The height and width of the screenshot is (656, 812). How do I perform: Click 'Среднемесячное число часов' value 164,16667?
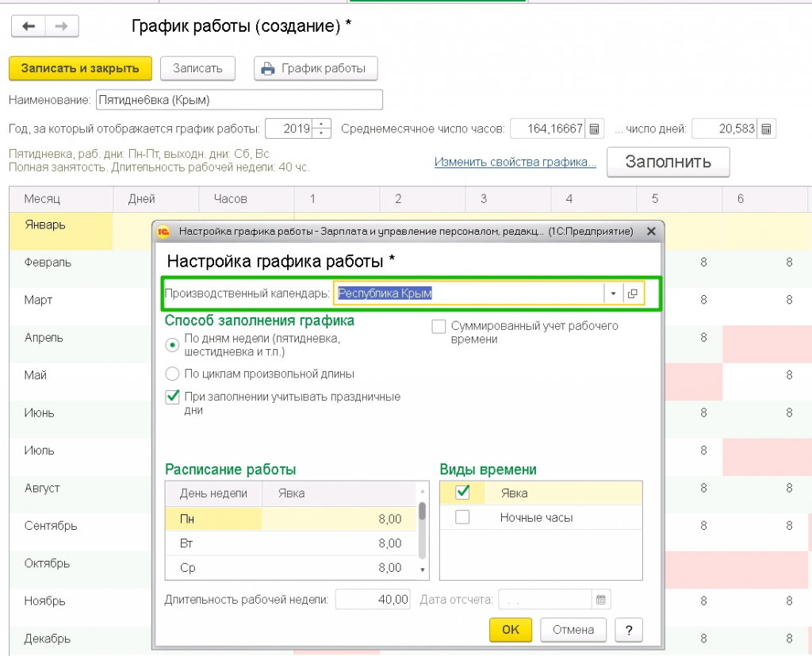pyautogui.click(x=548, y=129)
